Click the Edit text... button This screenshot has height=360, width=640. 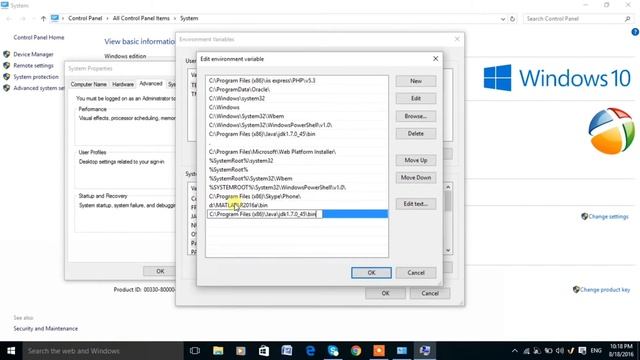416,204
